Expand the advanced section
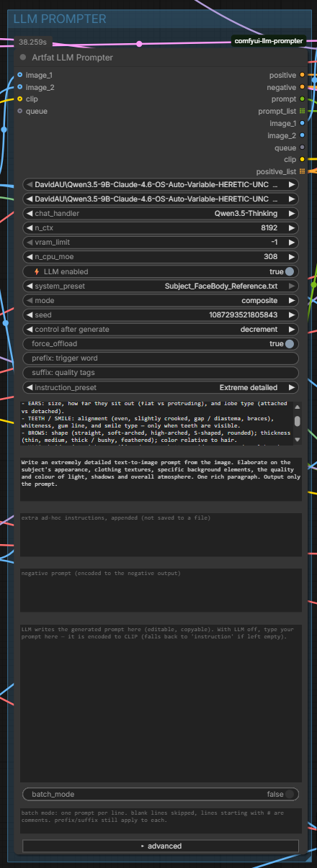Viewport: 317px width, 868px height. tap(161, 846)
